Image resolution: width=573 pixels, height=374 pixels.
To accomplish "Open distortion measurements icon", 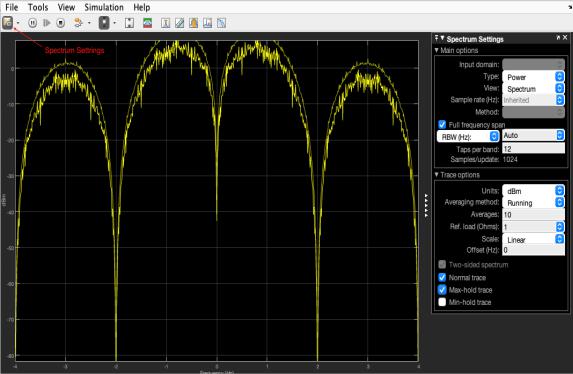I will pyautogui.click(x=208, y=23).
